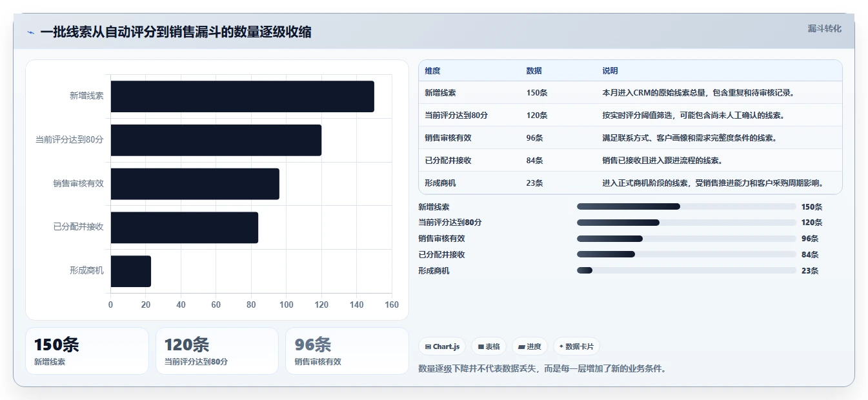The height and width of the screenshot is (400, 868).
Task: Select the 形成商机 progress bar showing 23条
Action: click(687, 271)
